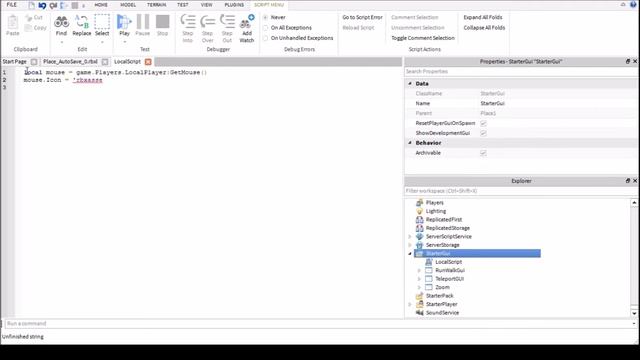Click the Step Out debugger icon
Viewport: 640px width, 360px height.
coord(227,21)
